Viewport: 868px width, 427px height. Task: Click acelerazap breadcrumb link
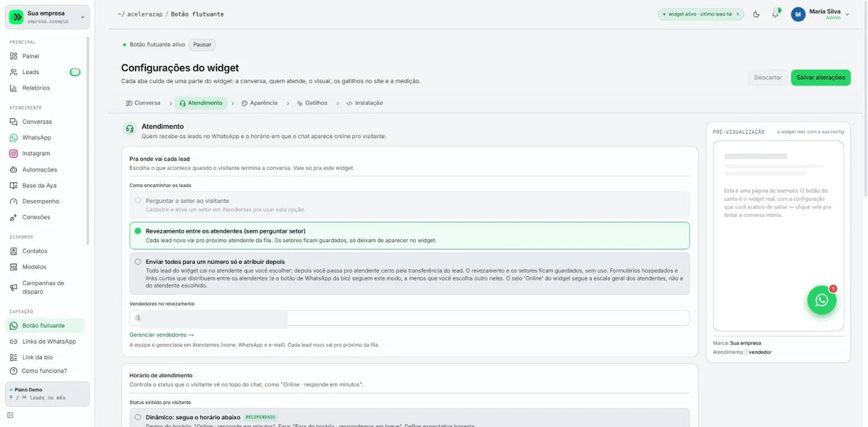coord(144,14)
